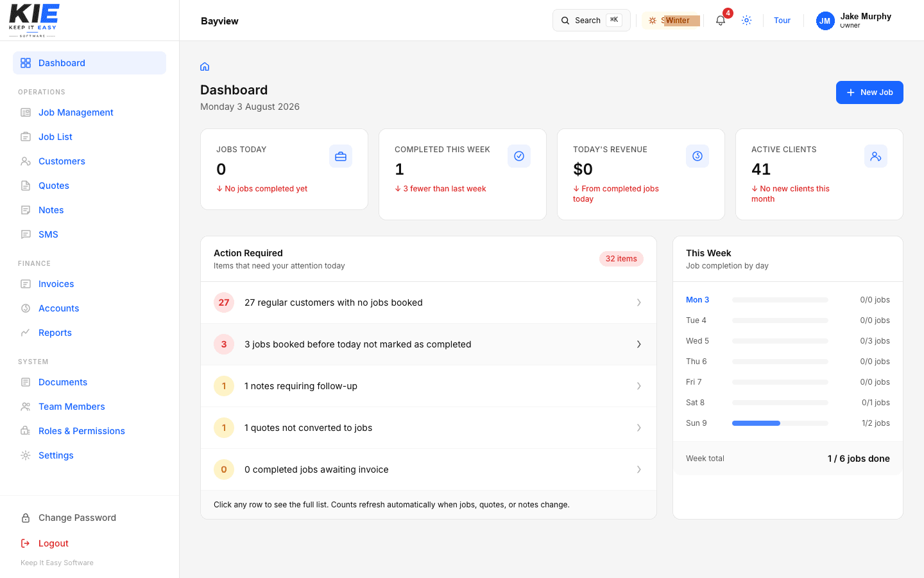Click the Reports chart icon

pyautogui.click(x=26, y=333)
